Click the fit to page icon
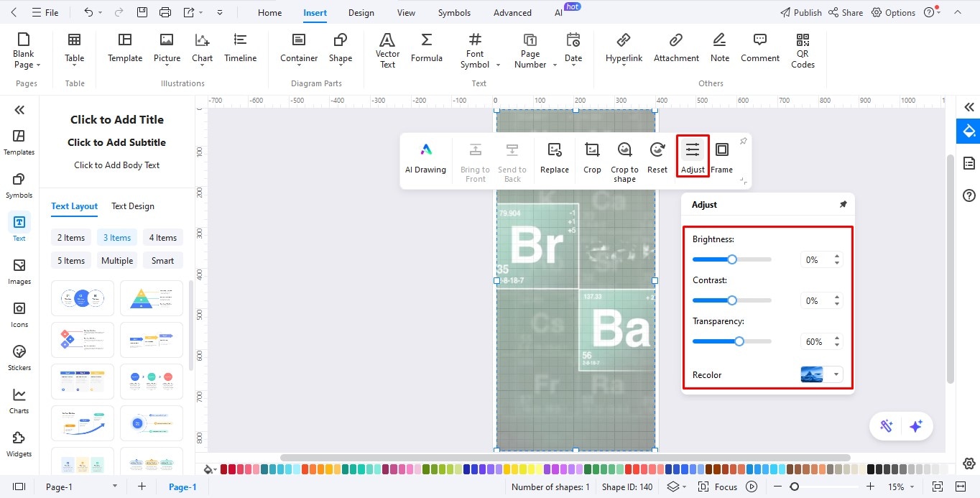 937,487
